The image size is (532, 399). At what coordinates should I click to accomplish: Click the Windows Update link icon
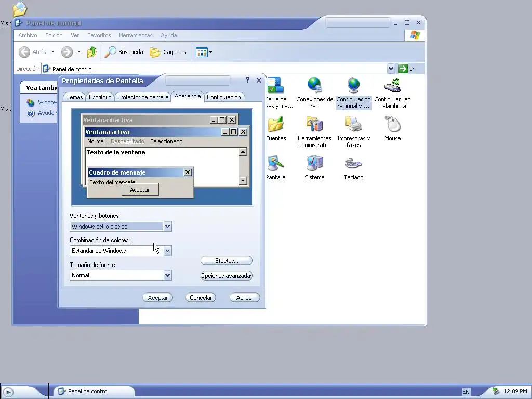31,102
